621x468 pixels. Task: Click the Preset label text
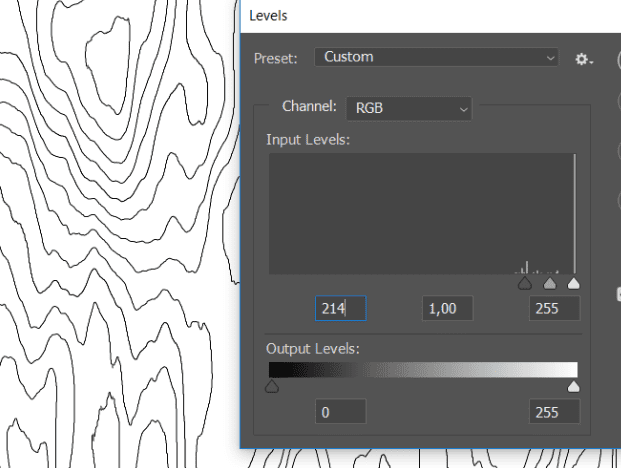[276, 59]
